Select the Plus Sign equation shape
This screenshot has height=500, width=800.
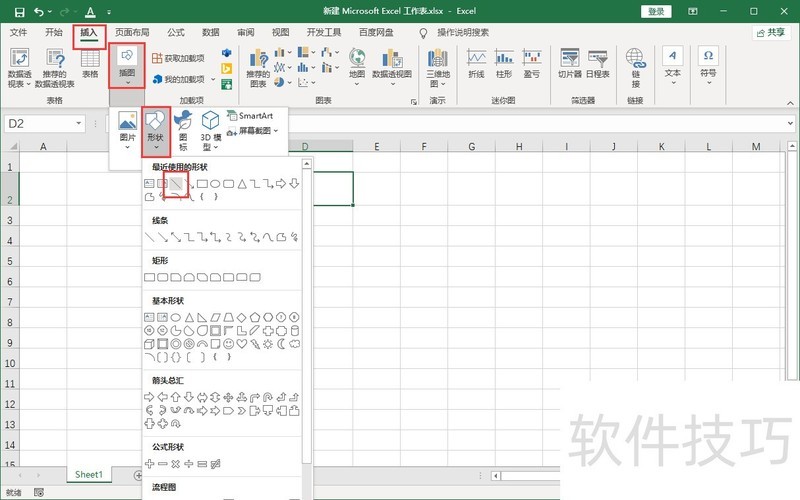coord(149,464)
